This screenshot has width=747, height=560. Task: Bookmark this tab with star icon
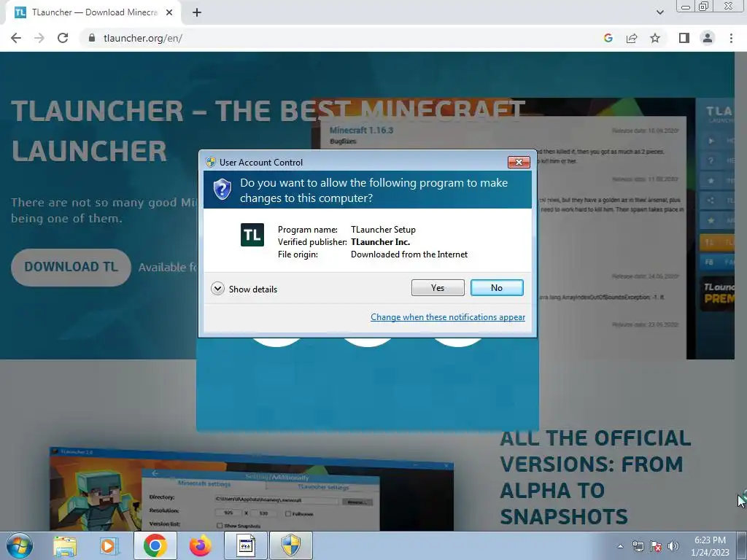[x=655, y=38]
